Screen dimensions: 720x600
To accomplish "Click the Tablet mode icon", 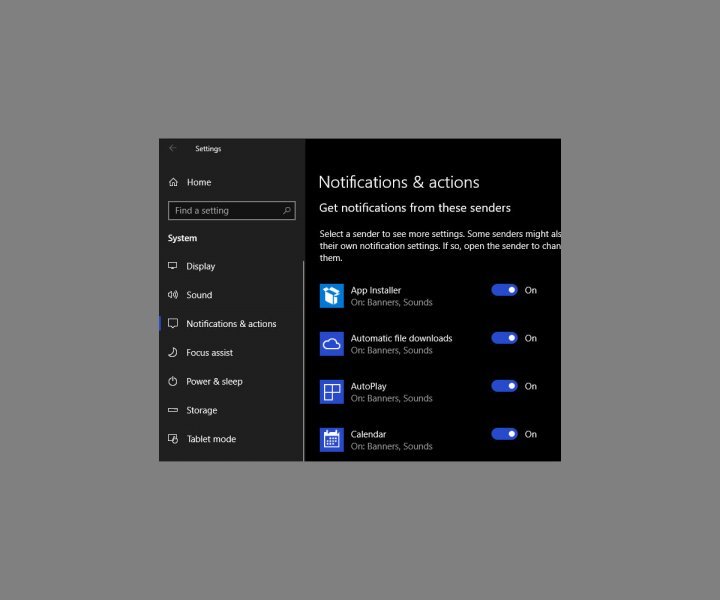I will 173,439.
